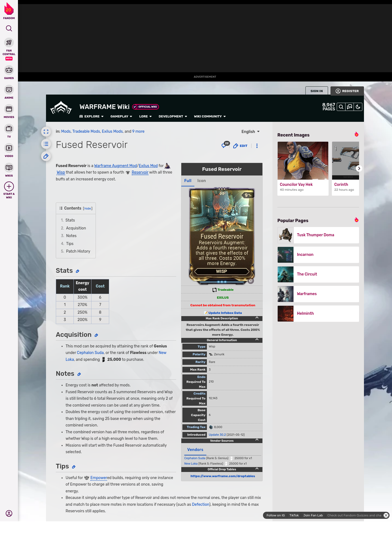Open the Vendors tab
Image resolution: width=392 pixels, height=545 pixels.
coord(195,450)
